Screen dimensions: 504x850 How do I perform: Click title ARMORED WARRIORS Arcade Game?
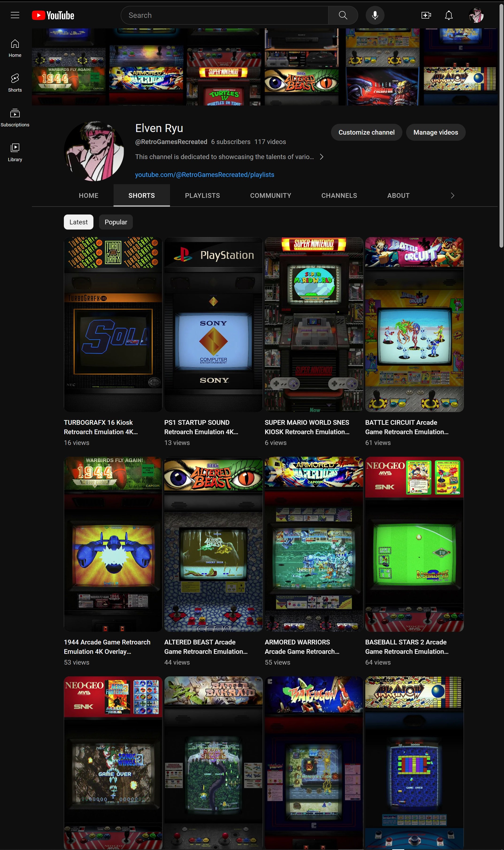click(x=302, y=646)
